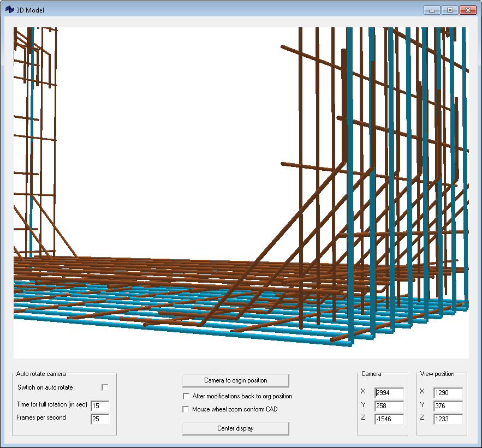This screenshot has height=448, width=482.
Task: Click the View position Z field showing 1233
Action: pyautogui.click(x=448, y=419)
